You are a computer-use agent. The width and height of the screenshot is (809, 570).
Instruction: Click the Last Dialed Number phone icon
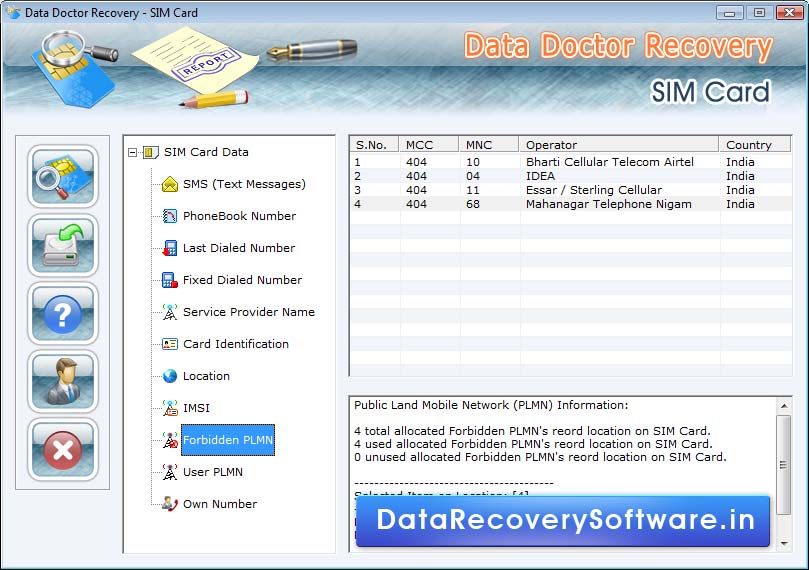click(x=170, y=248)
